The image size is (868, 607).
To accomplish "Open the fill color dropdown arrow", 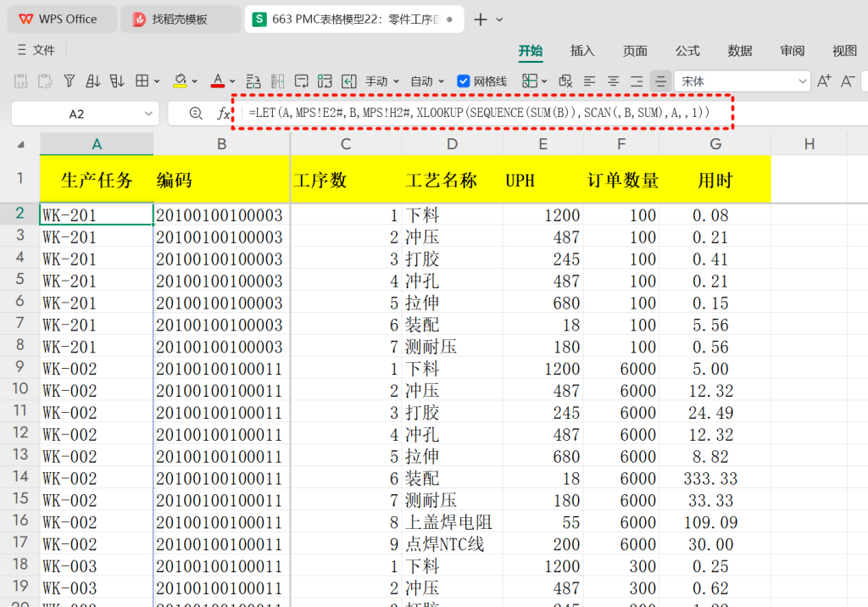I will coord(195,81).
